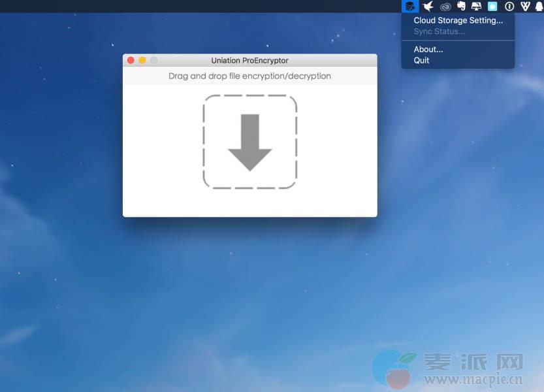Click the display monitor menu bar icon
Screen dimensions: 544x392
point(477,7)
